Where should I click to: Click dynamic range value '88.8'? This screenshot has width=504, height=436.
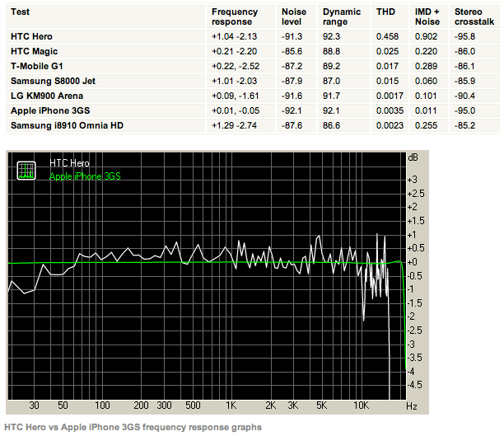(x=331, y=51)
